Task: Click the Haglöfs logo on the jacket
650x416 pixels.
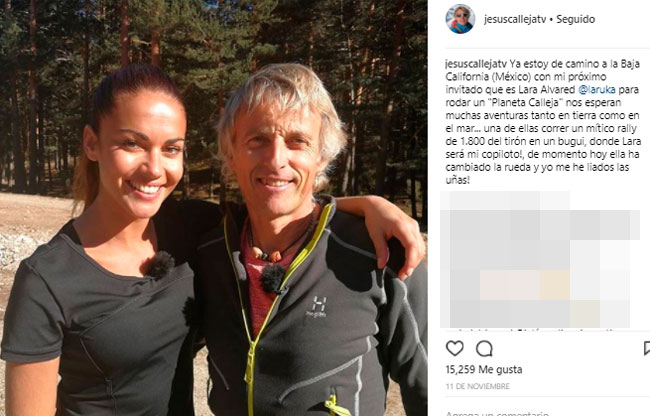Action: (316, 307)
